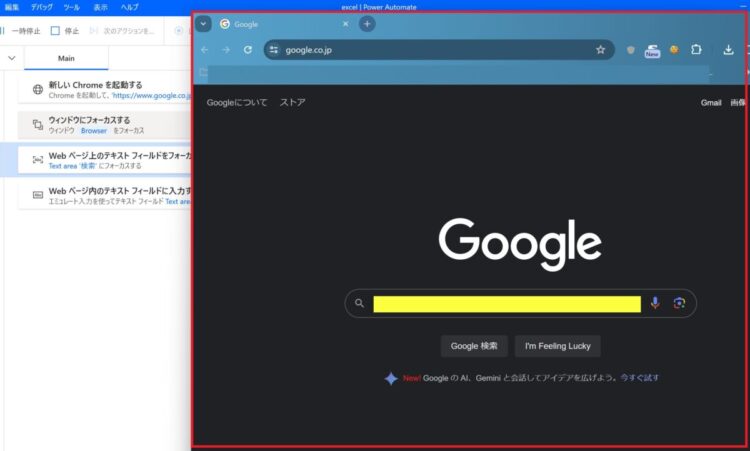Start voice search with the microphone

pyautogui.click(x=655, y=303)
